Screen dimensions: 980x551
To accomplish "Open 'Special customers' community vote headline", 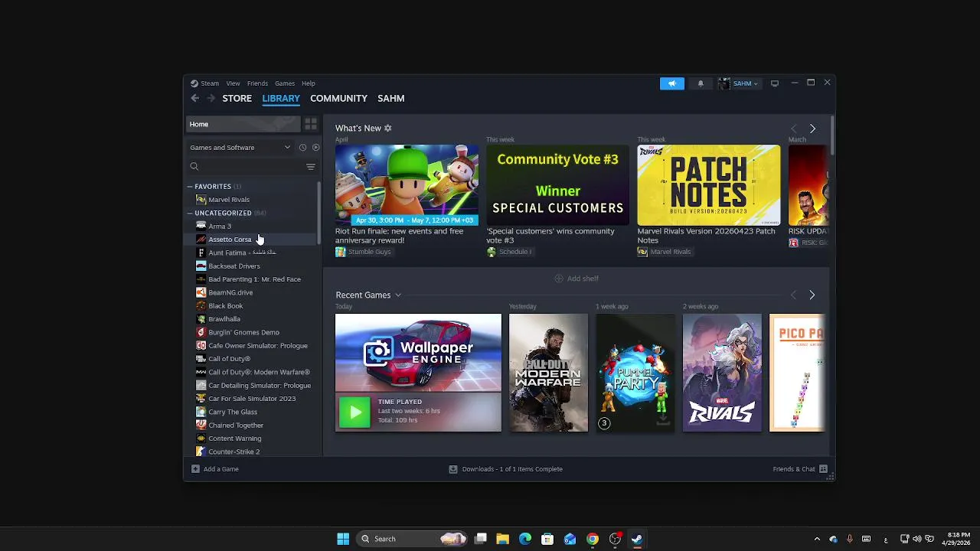I will pyautogui.click(x=550, y=236).
